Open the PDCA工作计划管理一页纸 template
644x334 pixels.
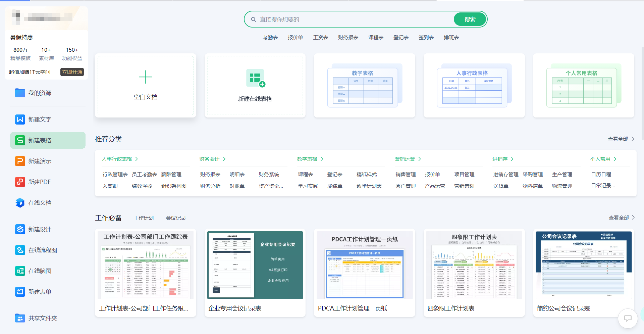tap(364, 265)
